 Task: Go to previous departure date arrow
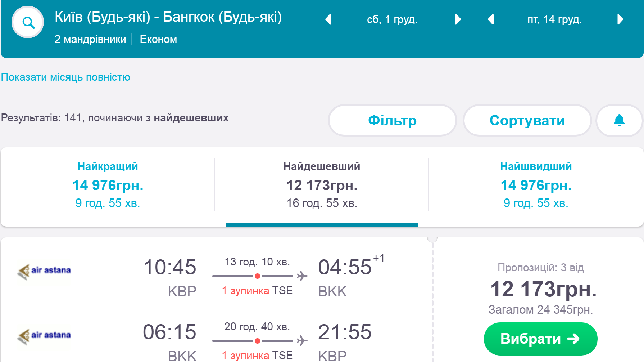click(x=328, y=19)
